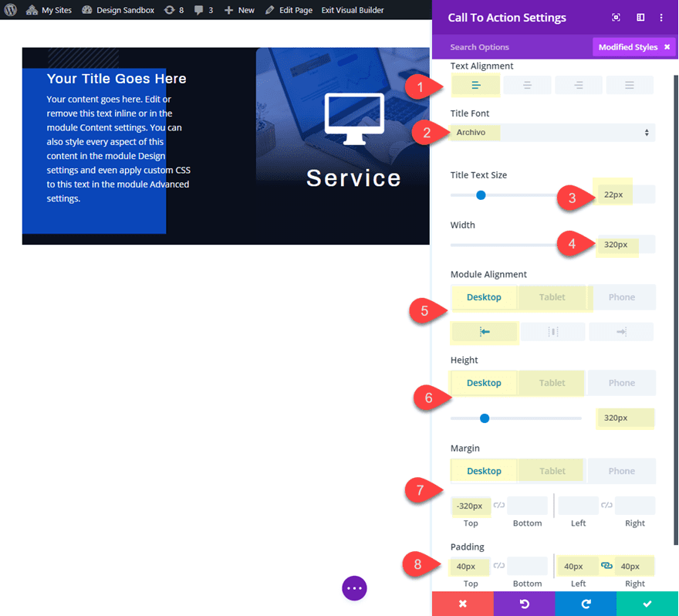This screenshot has height=616, width=679.
Task: Click Exit Visual Builder
Action: click(x=353, y=10)
